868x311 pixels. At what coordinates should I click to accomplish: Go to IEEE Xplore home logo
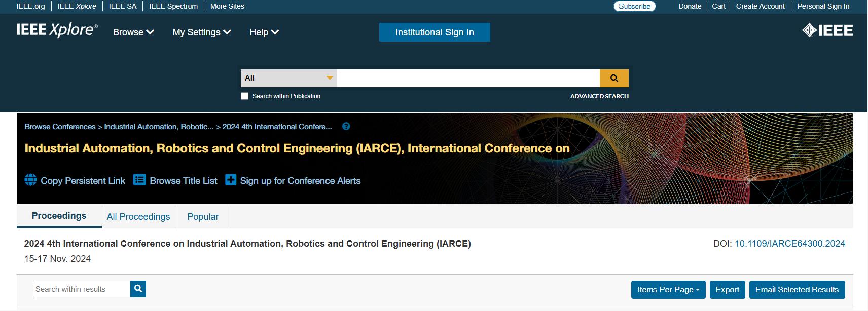[x=57, y=30]
